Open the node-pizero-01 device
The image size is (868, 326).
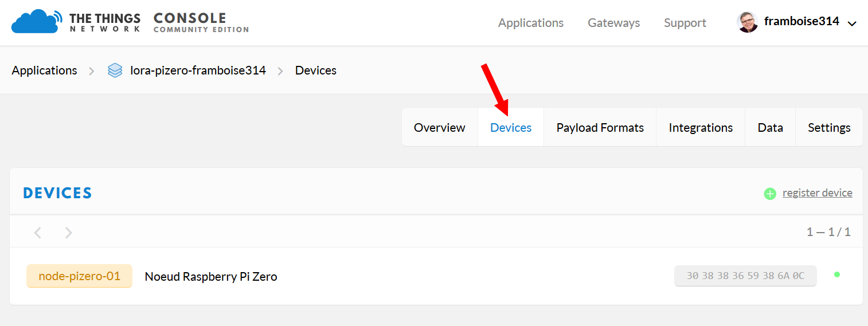pyautogui.click(x=80, y=276)
